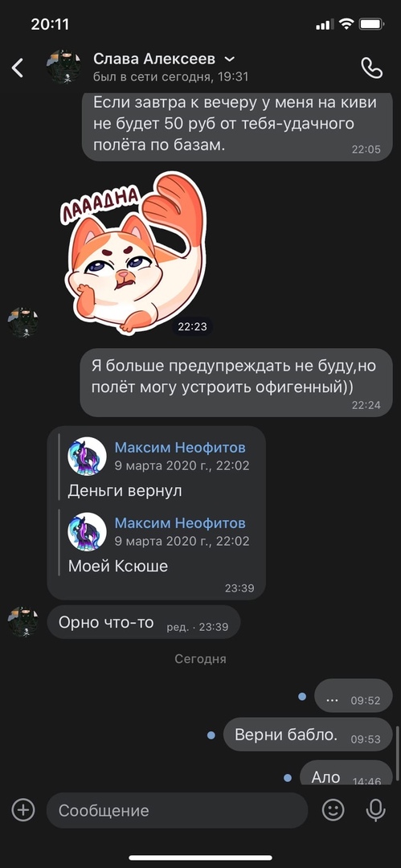
Task: Open the attachment plus icon
Action: click(23, 810)
